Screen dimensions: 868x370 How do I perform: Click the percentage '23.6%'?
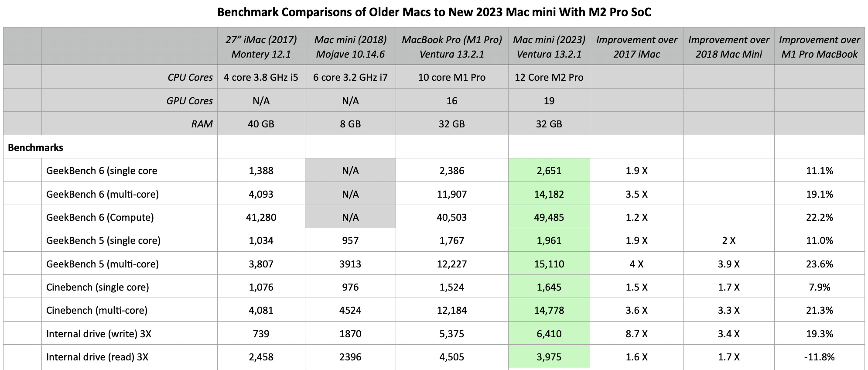[x=820, y=264]
